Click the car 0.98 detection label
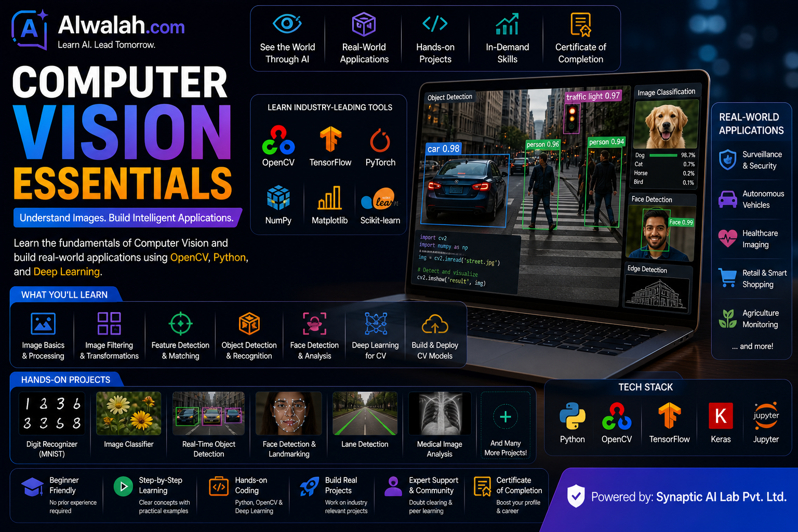The image size is (798, 532). click(x=443, y=149)
